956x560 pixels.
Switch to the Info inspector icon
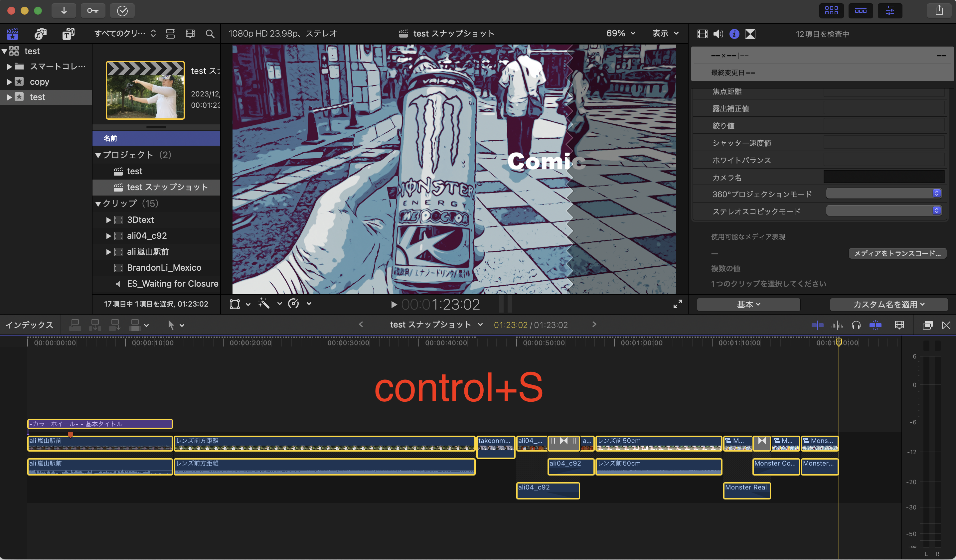pyautogui.click(x=734, y=34)
